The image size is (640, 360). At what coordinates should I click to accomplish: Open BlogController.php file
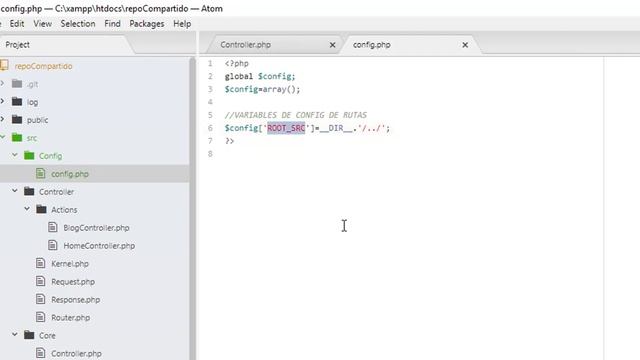pos(96,228)
